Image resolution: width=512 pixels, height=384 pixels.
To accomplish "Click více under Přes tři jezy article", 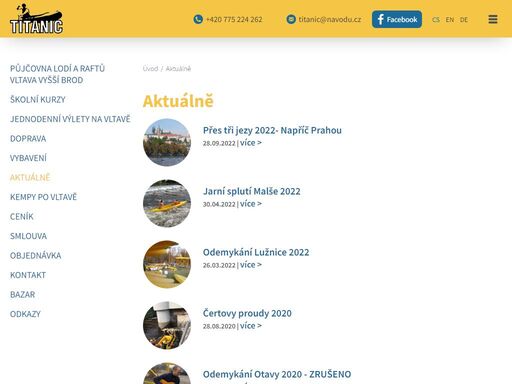I will click(251, 143).
